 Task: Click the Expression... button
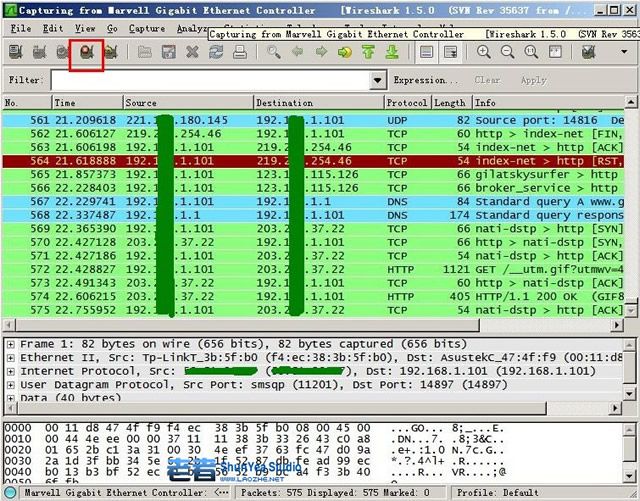tap(426, 80)
